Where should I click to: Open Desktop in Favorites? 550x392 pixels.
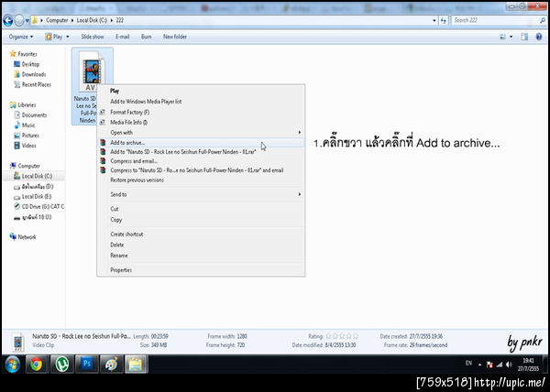[x=27, y=64]
